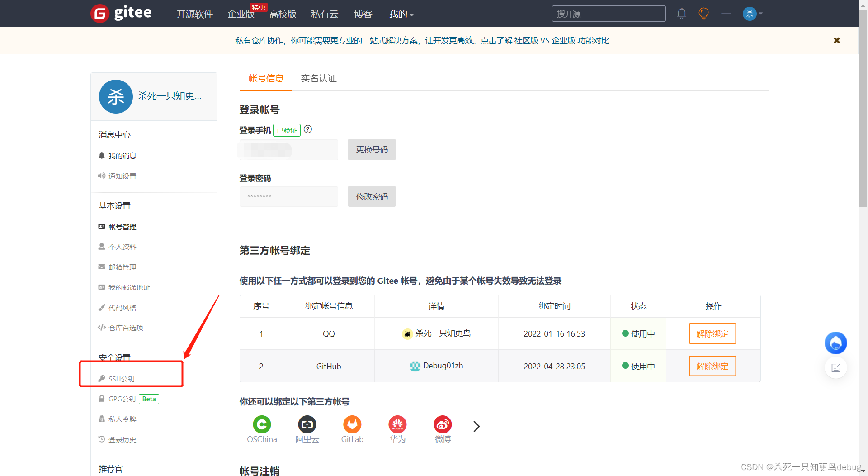Open 私有云 in the navigation bar
The width and height of the screenshot is (868, 476).
click(x=325, y=14)
